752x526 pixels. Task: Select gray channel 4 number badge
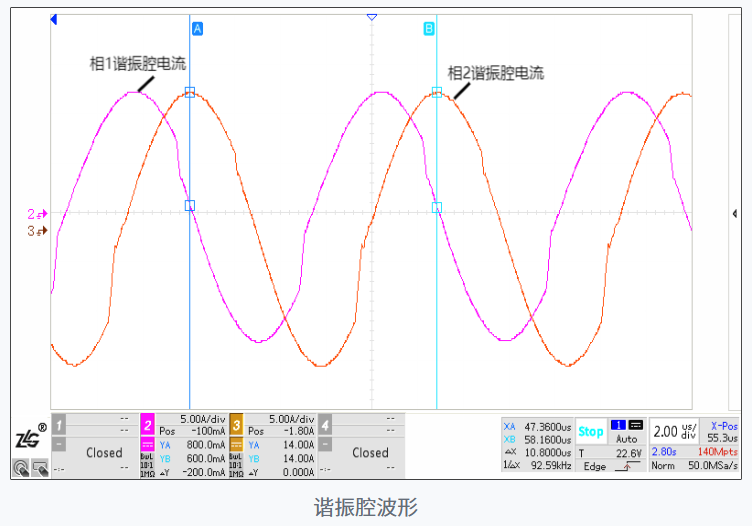(325, 424)
